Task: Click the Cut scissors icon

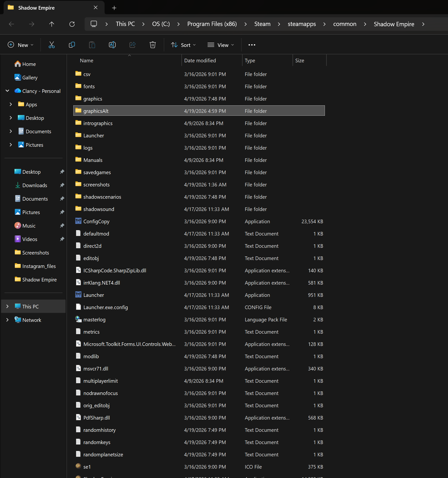Action: pyautogui.click(x=52, y=45)
